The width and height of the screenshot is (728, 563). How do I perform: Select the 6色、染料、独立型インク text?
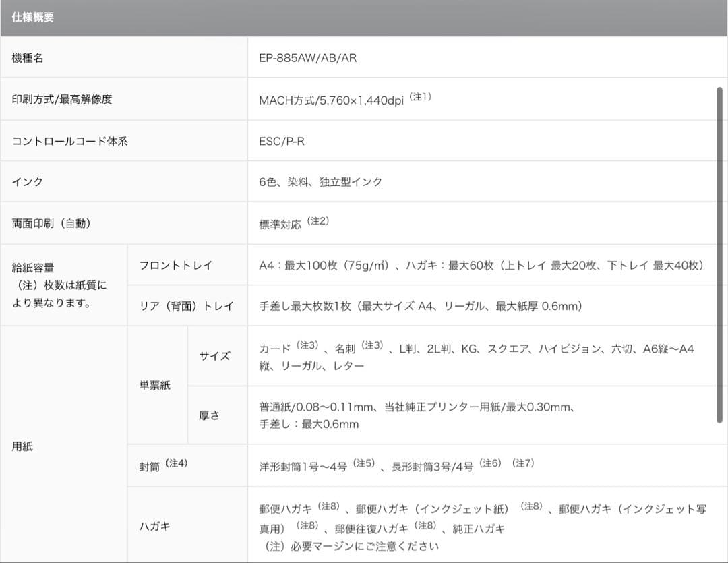(x=321, y=181)
